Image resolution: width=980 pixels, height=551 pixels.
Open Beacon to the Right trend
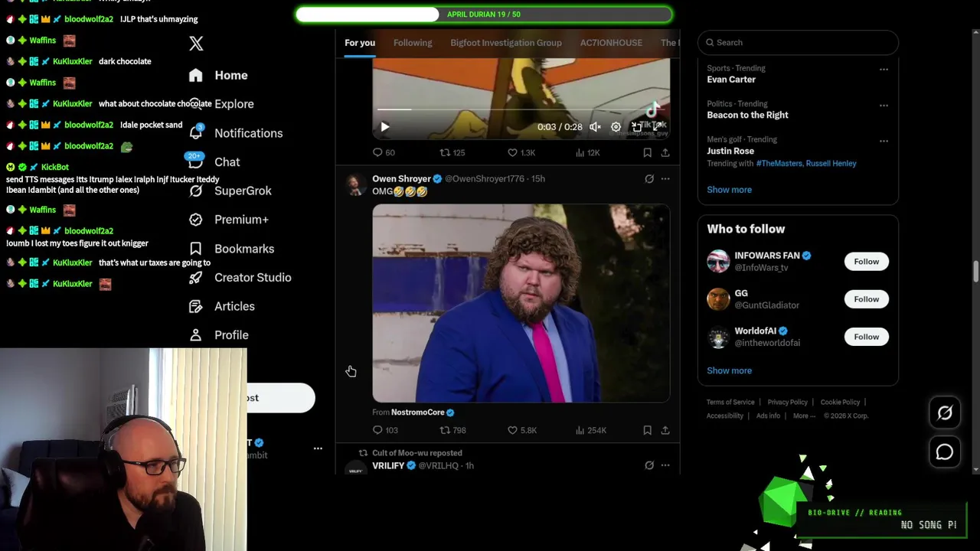pos(747,115)
